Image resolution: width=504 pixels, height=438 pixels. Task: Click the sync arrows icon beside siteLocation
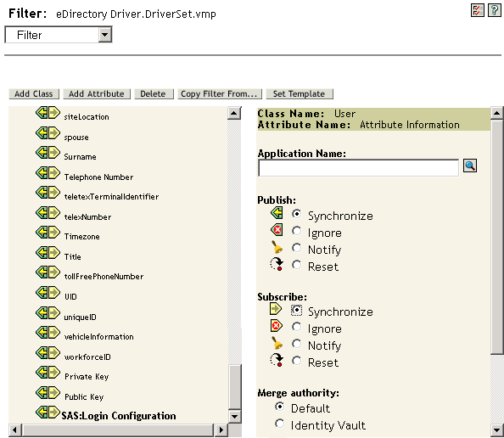click(48, 113)
